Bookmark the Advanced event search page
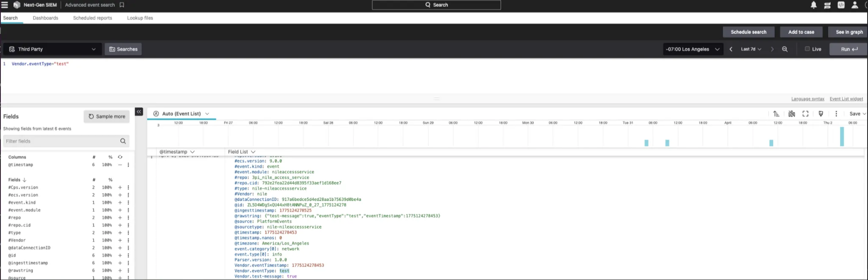Screen dimensions: 868x280 (x=122, y=5)
